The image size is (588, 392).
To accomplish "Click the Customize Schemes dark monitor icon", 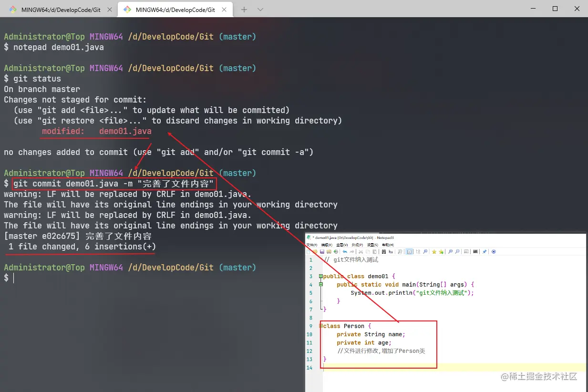I will [x=475, y=251].
